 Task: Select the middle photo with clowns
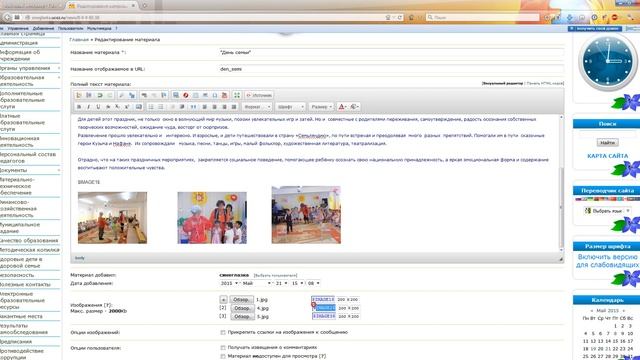[x=212, y=218]
